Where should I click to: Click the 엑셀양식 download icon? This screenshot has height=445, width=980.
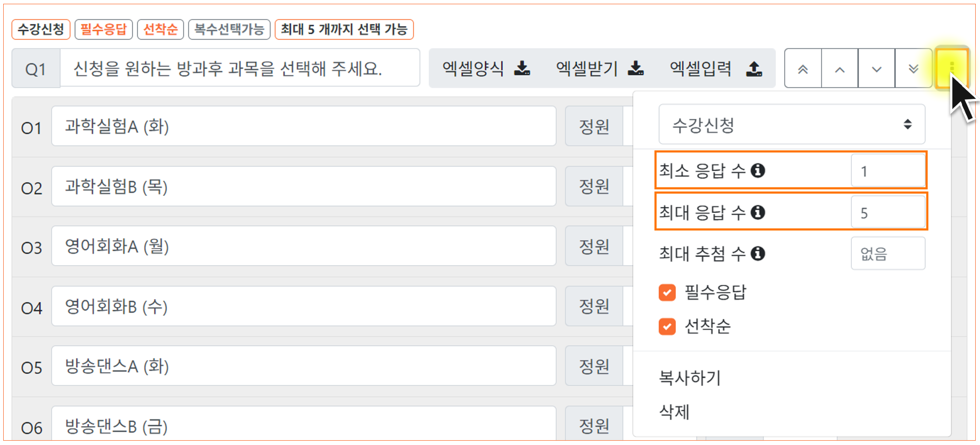[x=522, y=68]
